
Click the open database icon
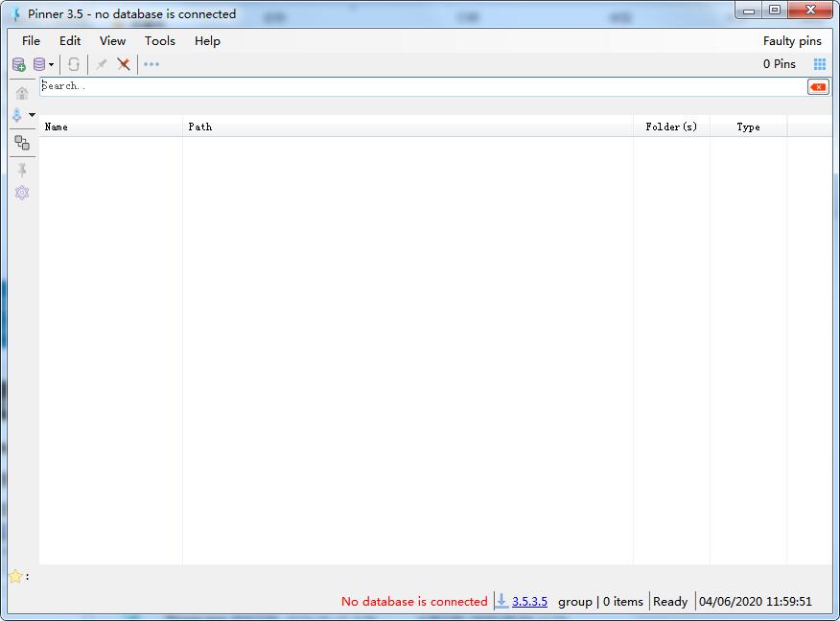tap(39, 65)
